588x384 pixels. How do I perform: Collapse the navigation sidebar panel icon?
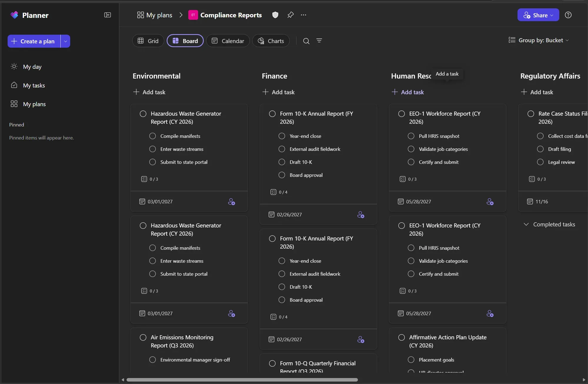[108, 15]
